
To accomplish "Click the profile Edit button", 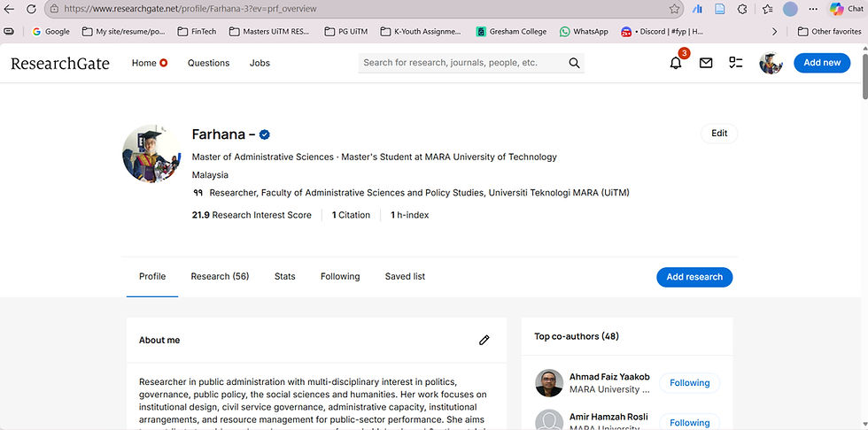I will (x=719, y=134).
